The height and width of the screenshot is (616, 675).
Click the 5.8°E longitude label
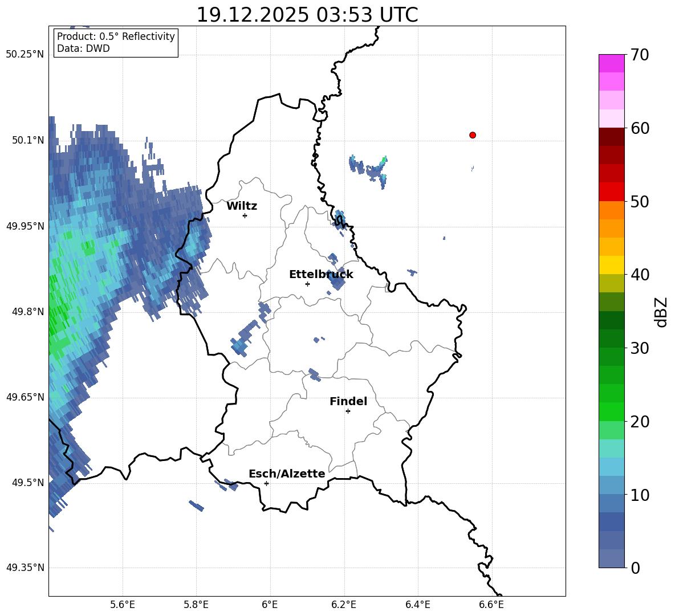click(x=196, y=605)
